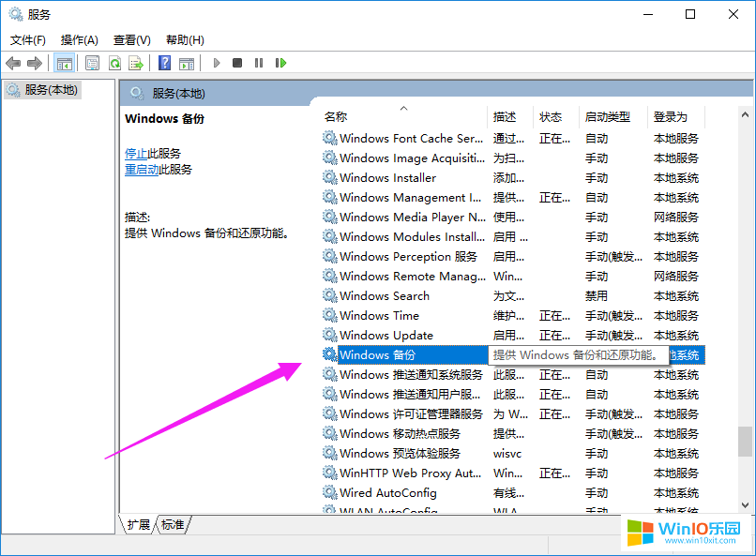This screenshot has width=756, height=556.
Task: Open the Properties toolbar icon
Action: coord(92,63)
